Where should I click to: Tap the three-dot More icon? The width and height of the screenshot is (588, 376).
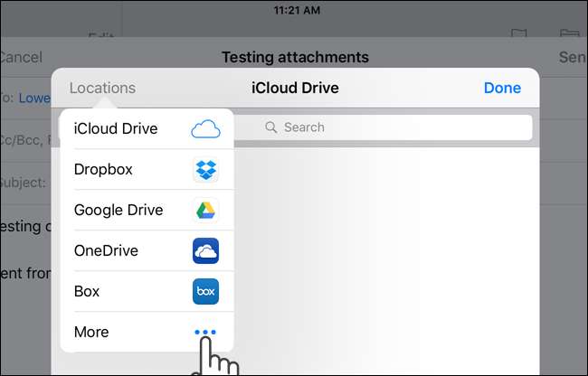pyautogui.click(x=205, y=333)
